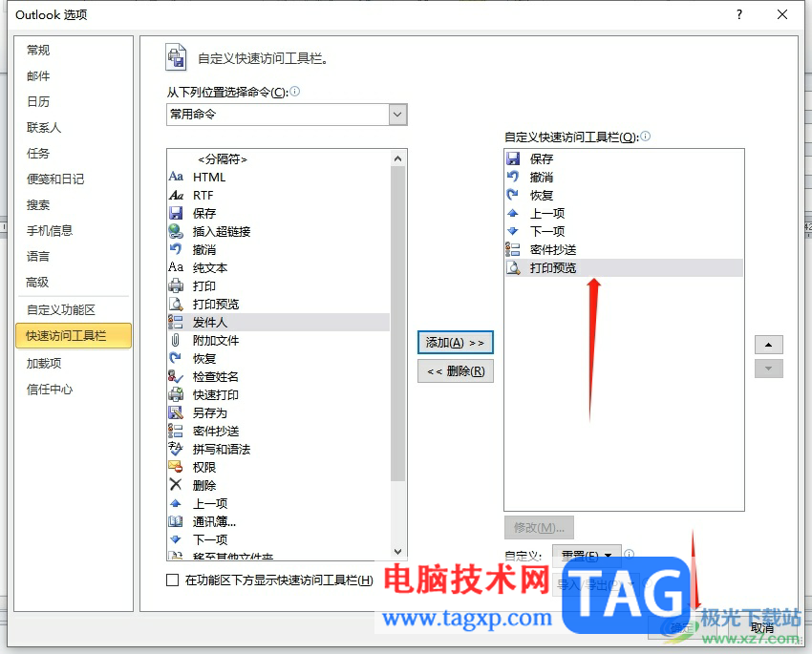Select the paperclip attach file icon
Viewport: 812px width, 654px height.
(x=176, y=340)
